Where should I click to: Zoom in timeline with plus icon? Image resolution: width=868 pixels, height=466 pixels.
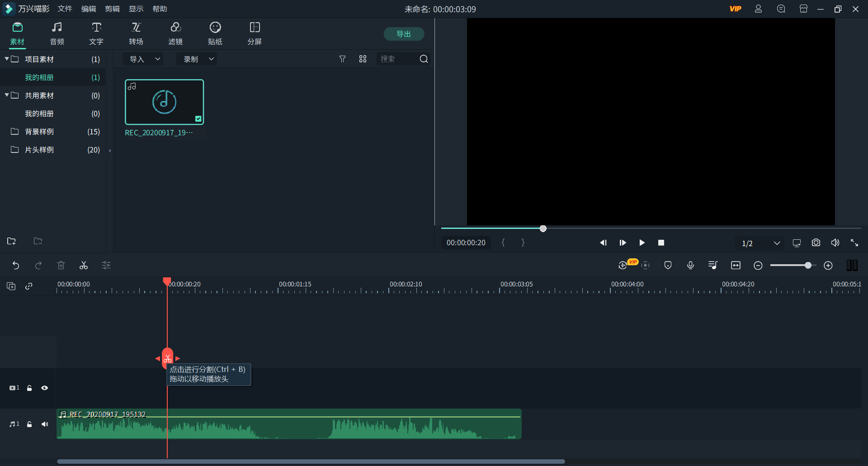828,266
